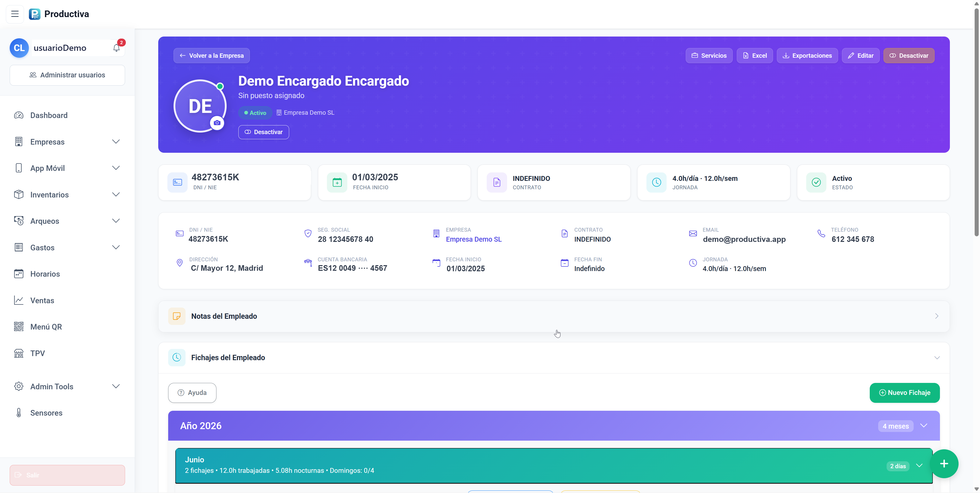Click the building icon by Empresa field
980x493 pixels.
click(436, 233)
